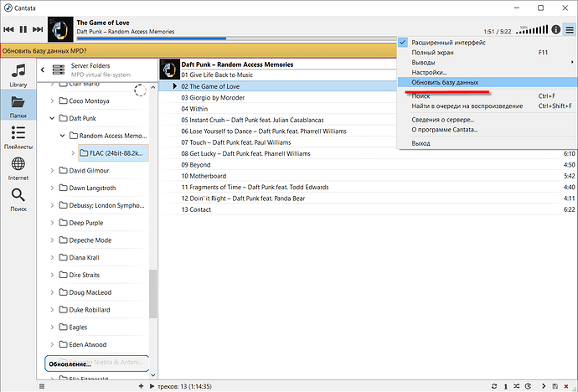Click the folder tree scrollbar up arrow
This screenshot has height=392, width=578.
click(x=153, y=88)
